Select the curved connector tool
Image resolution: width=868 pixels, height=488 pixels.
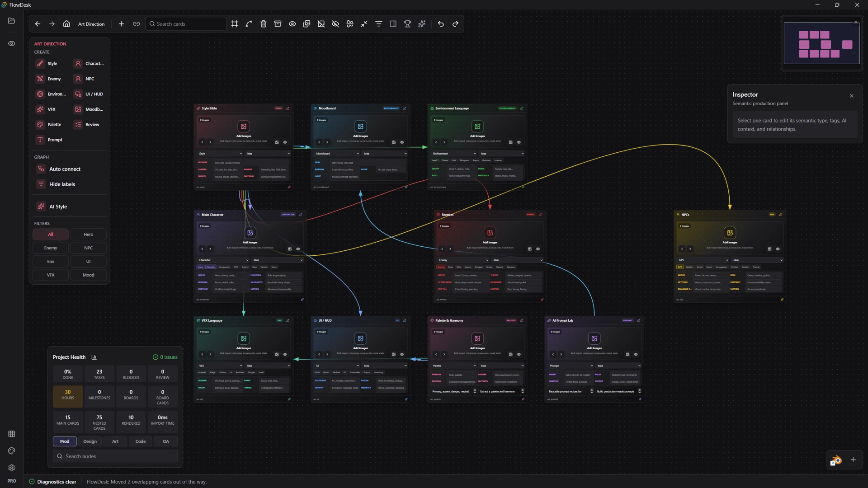click(249, 24)
